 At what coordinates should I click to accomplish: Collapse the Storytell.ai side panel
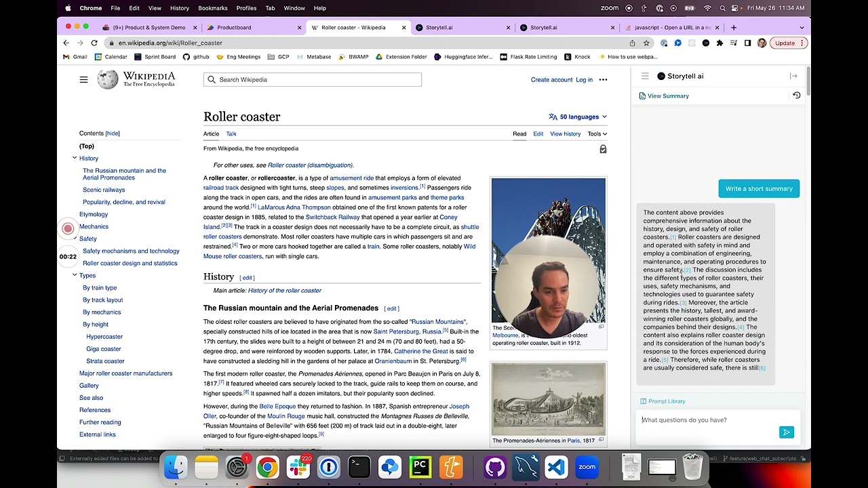coord(793,76)
